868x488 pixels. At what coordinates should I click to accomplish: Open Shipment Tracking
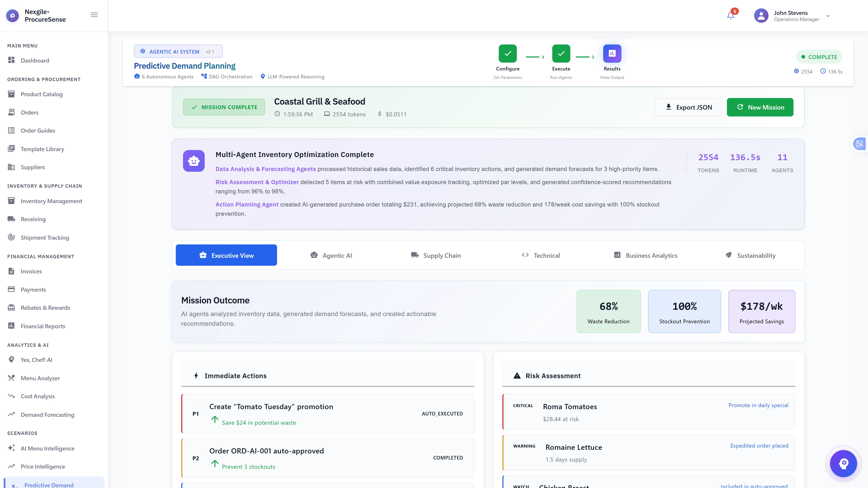point(45,237)
